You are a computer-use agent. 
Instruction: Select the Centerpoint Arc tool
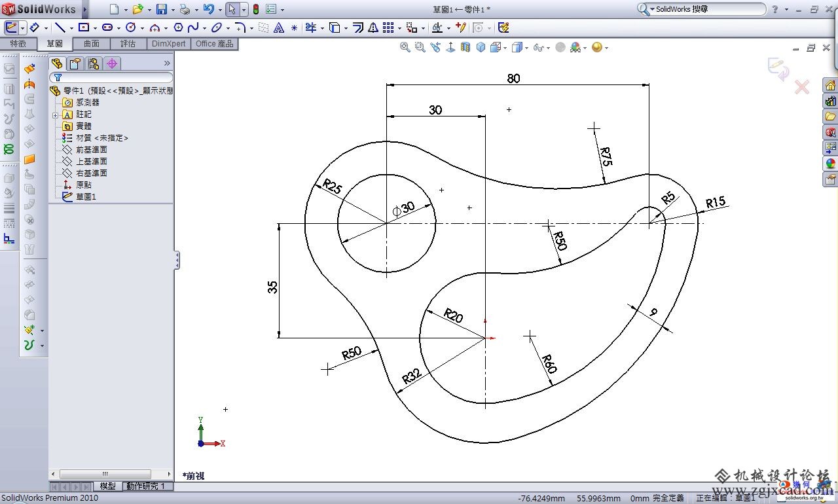[x=155, y=27]
